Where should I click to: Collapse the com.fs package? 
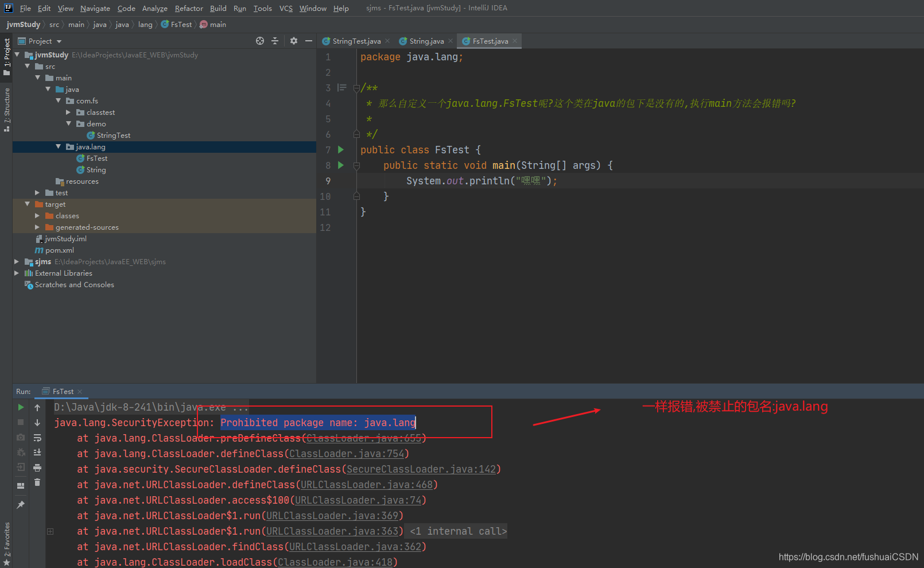tap(59, 101)
